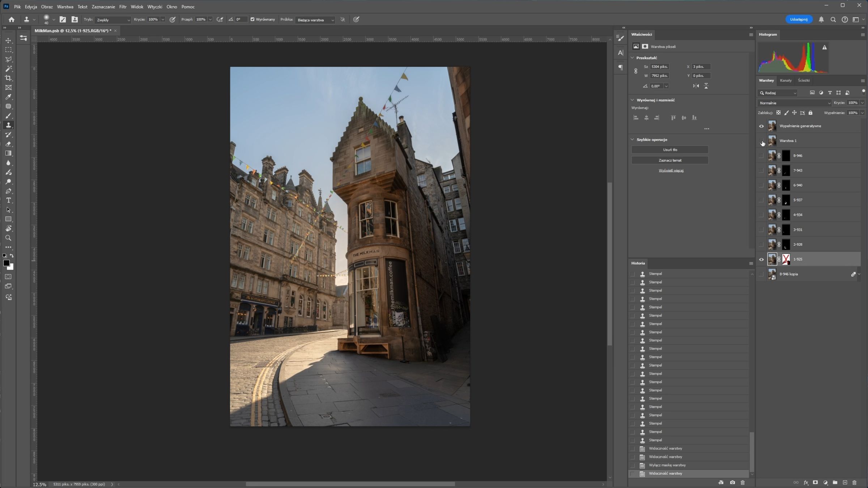Screen dimensions: 868x488
Task: Uncheck the Wyrównany checkbox
Action: coord(252,20)
